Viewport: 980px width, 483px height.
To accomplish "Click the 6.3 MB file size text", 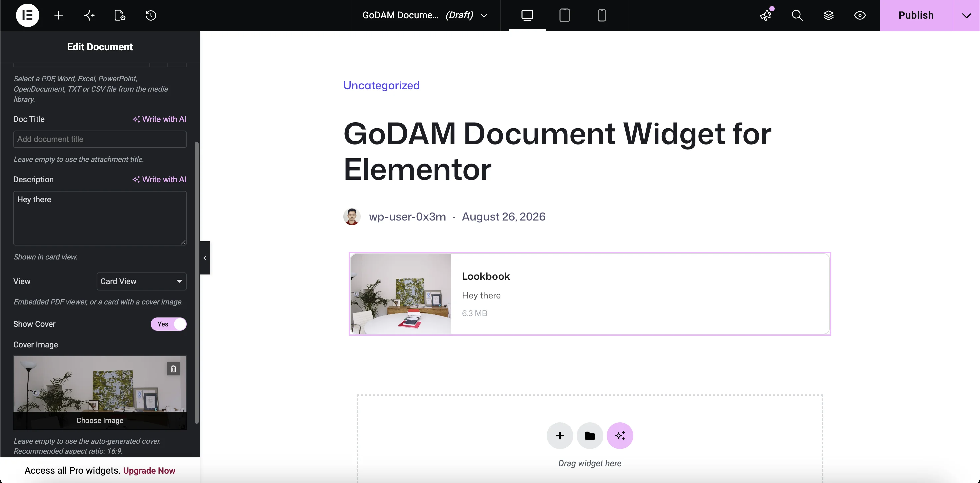I will click(474, 313).
